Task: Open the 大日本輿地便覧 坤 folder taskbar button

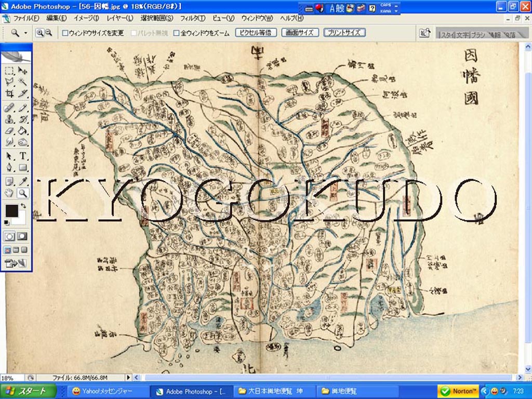Action: click(x=274, y=391)
